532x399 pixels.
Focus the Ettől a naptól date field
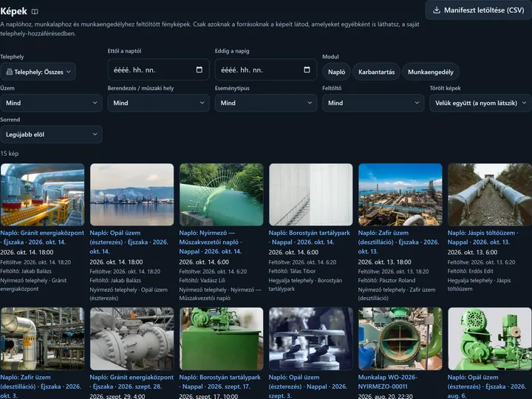click(158, 69)
